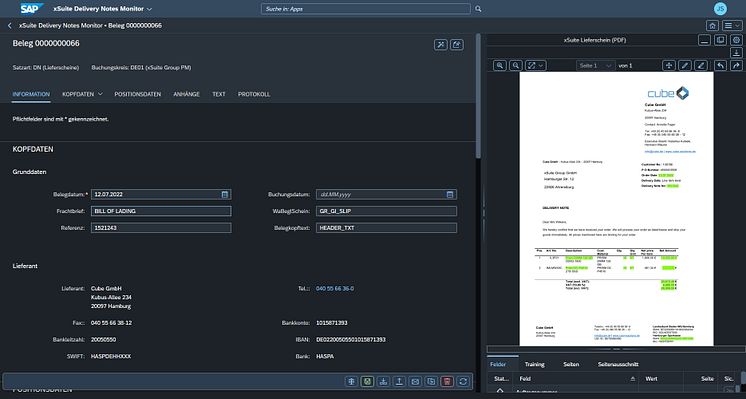Click the Buchungsdatum input field

[386, 195]
